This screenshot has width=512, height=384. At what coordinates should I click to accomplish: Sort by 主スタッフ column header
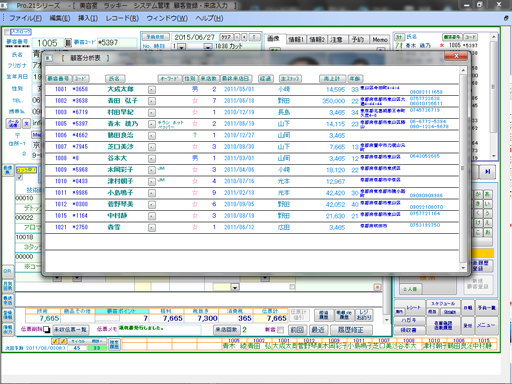pos(290,79)
